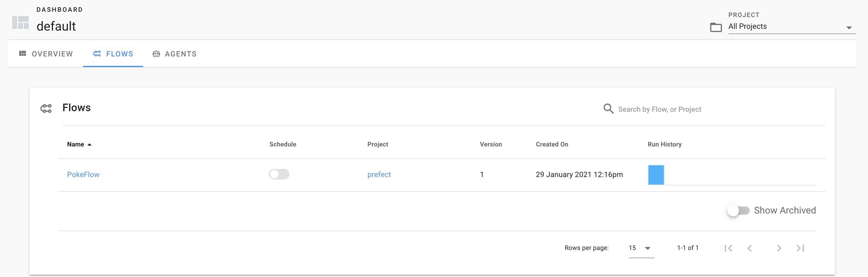
Task: Toggle the Name column sort arrow
Action: (x=90, y=144)
